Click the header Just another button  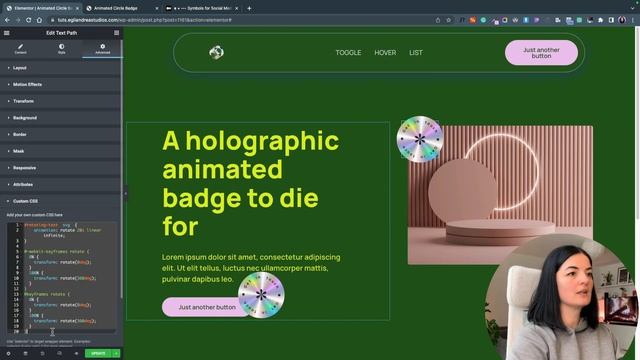(x=541, y=53)
